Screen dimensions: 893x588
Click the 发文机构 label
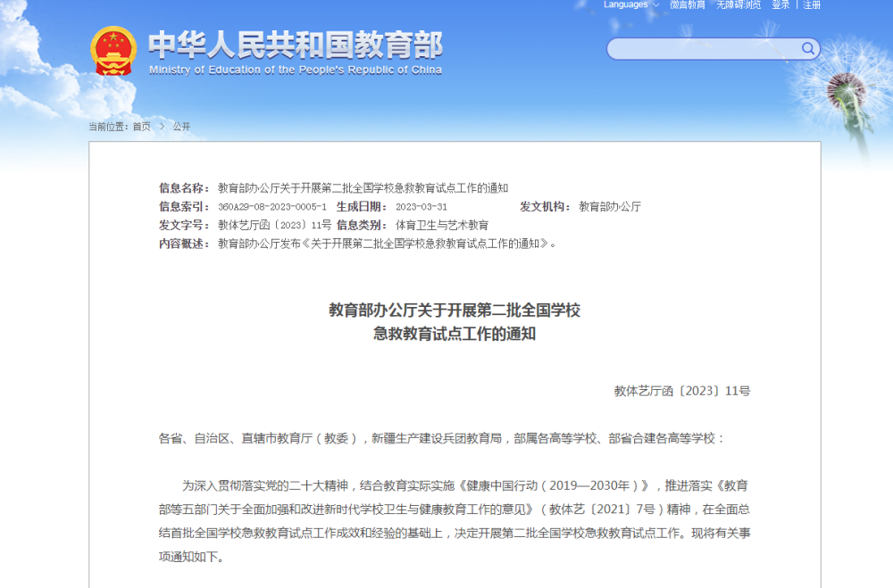[545, 207]
